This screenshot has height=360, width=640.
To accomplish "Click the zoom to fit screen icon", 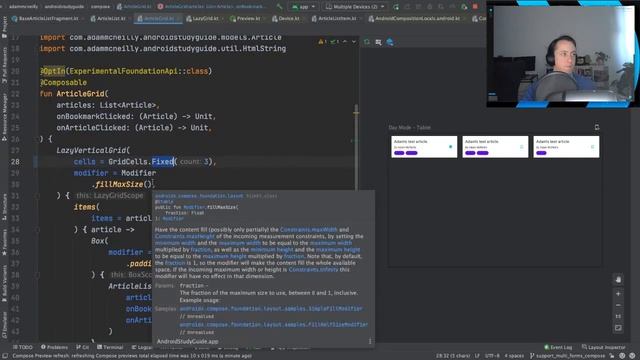I will pyautogui.click(x=618, y=328).
